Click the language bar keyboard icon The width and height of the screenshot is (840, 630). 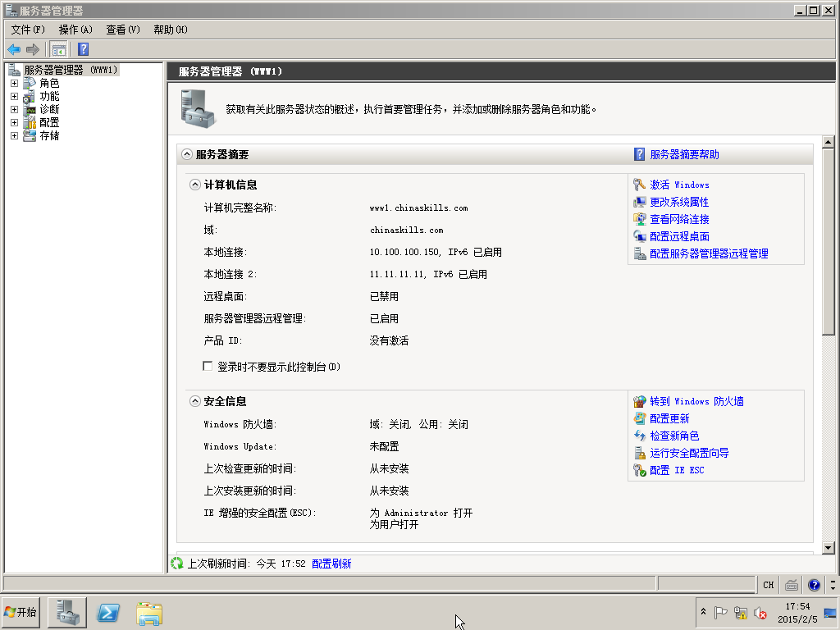[x=792, y=585]
